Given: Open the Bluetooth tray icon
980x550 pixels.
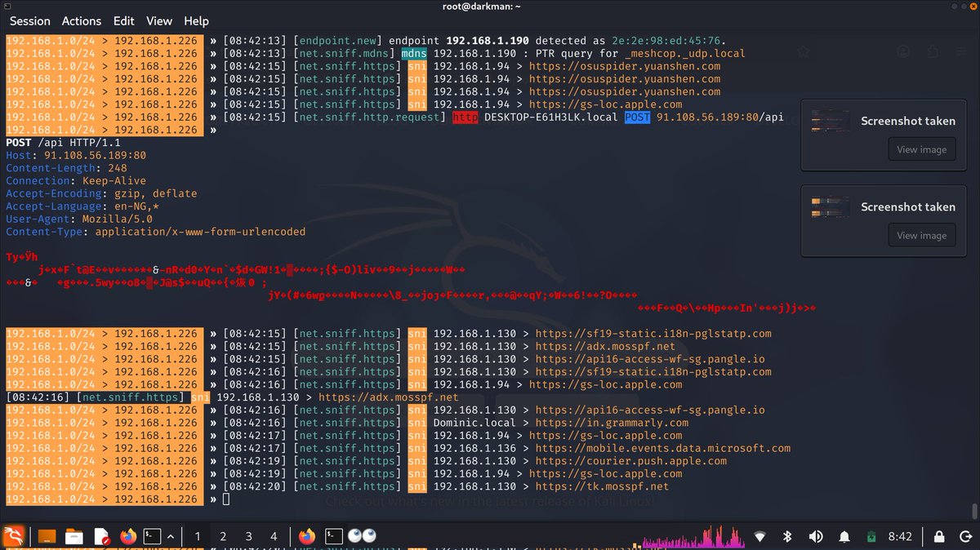Looking at the screenshot, I should point(788,536).
